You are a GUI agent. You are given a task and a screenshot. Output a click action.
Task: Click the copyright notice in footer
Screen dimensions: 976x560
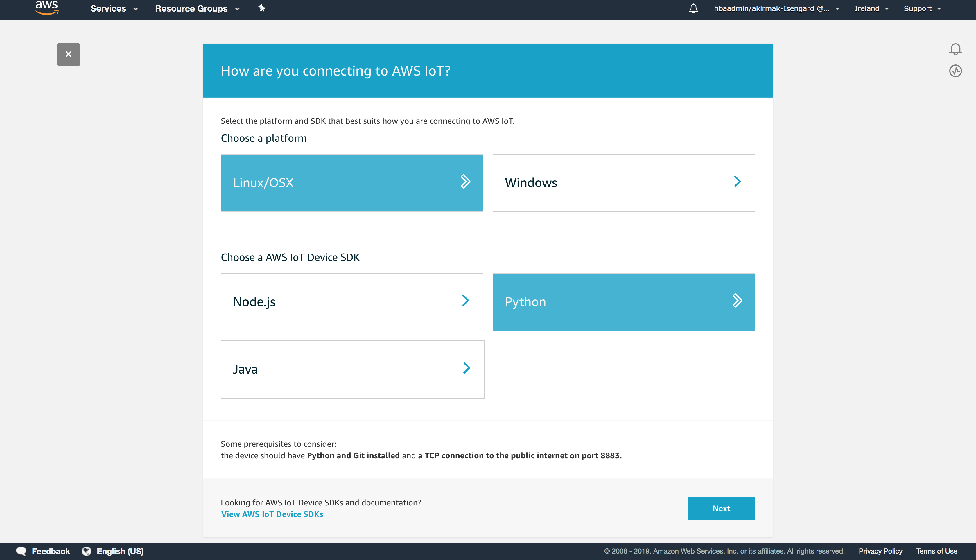coord(724,551)
